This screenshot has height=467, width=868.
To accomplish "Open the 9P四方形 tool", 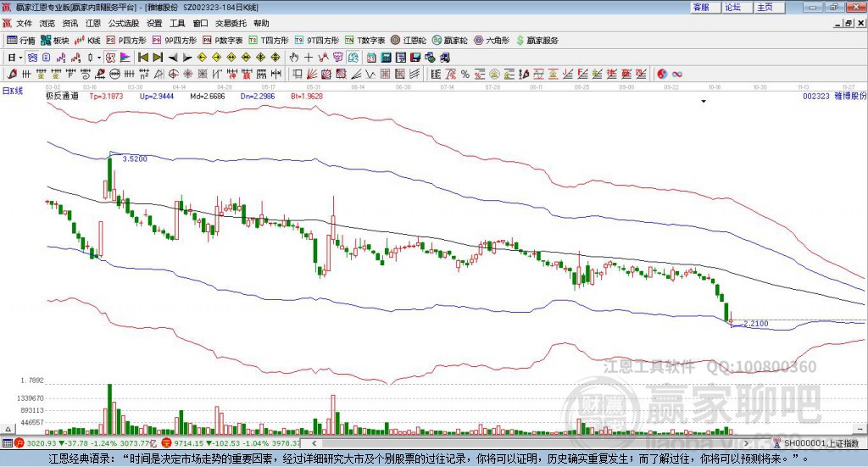I will (175, 41).
